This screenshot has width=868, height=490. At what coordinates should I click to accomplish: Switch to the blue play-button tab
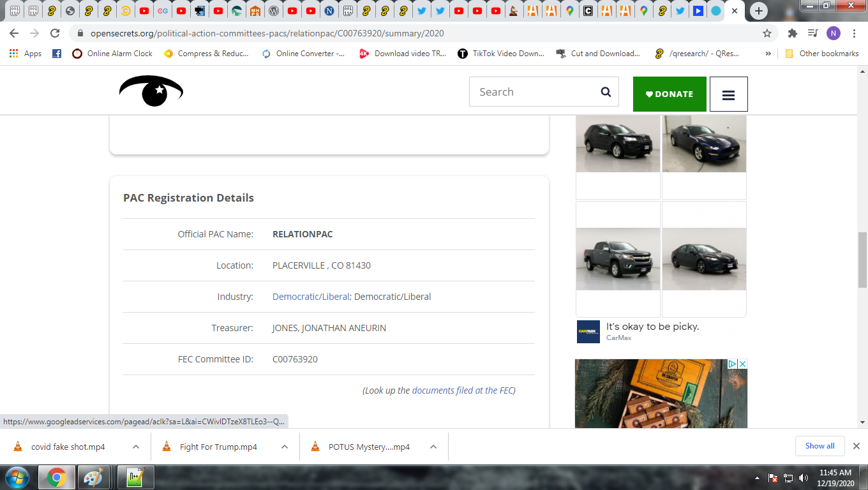tap(698, 11)
